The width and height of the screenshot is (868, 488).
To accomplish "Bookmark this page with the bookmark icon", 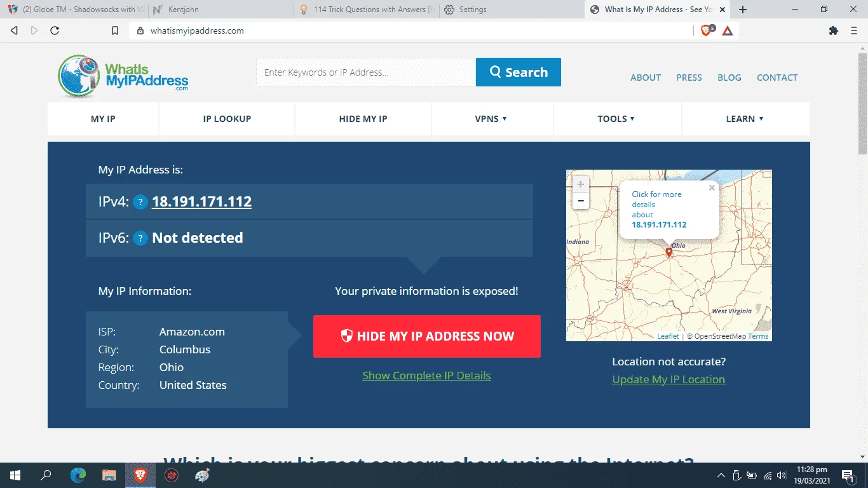I will [x=115, y=30].
